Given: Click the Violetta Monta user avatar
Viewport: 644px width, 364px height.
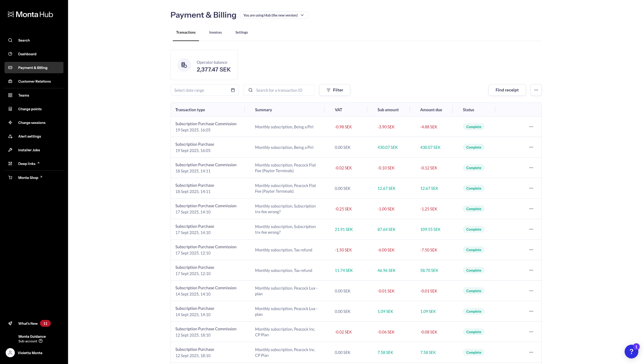Looking at the screenshot, I should tap(10, 353).
